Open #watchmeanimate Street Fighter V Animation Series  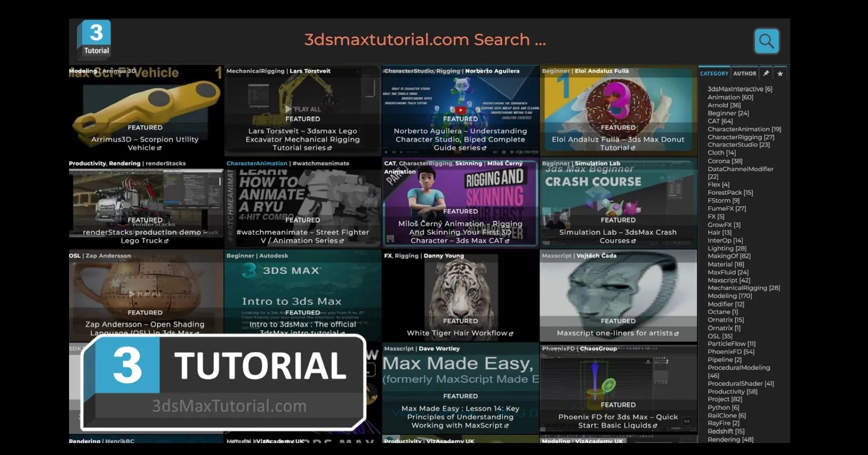click(x=302, y=236)
